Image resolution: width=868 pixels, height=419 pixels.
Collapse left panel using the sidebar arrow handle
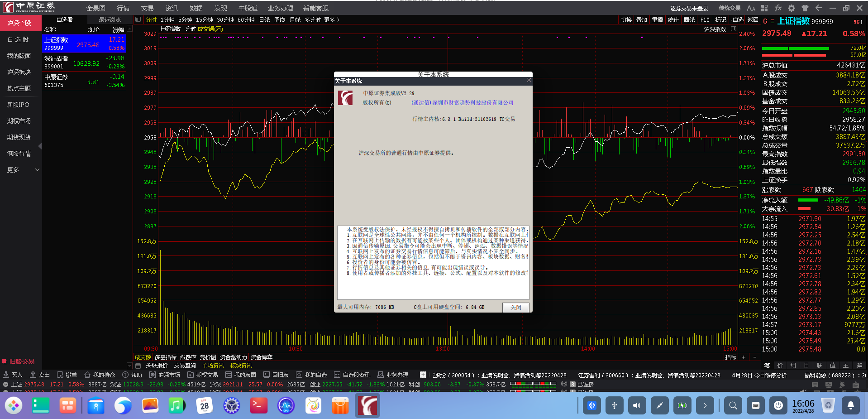click(40, 146)
